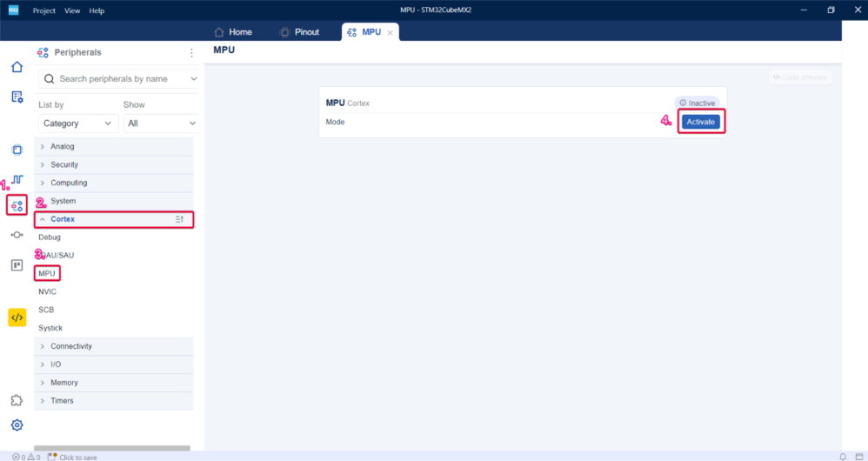The height and width of the screenshot is (461, 868).
Task: Open the board layout sidebar icon
Action: [17, 265]
